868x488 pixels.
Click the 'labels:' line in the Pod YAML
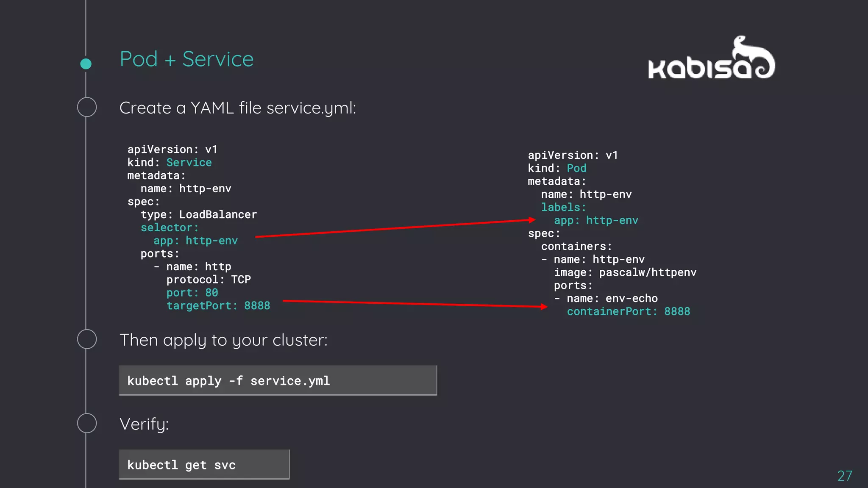pos(563,207)
